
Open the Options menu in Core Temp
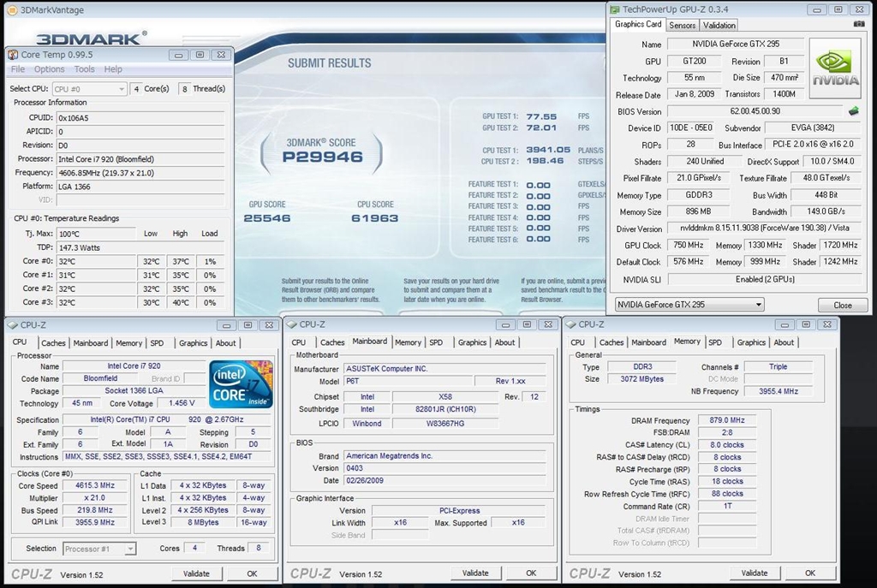pyautogui.click(x=49, y=69)
